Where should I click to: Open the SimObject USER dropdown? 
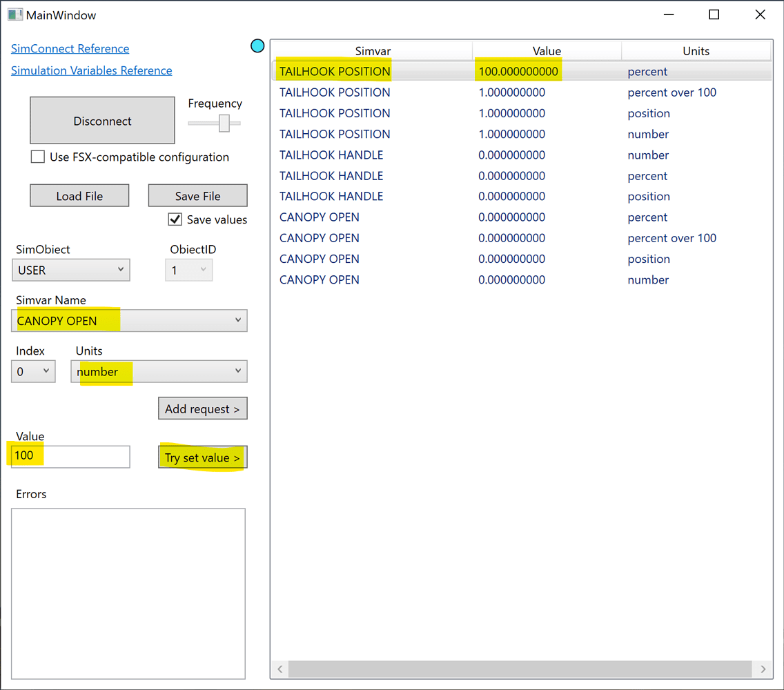click(70, 270)
